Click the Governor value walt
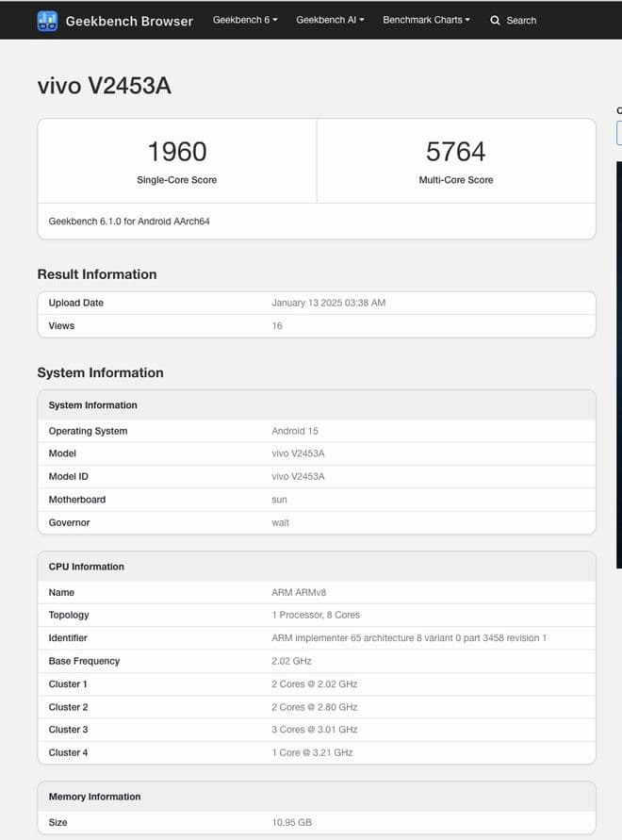This screenshot has height=840, width=622. (x=280, y=522)
